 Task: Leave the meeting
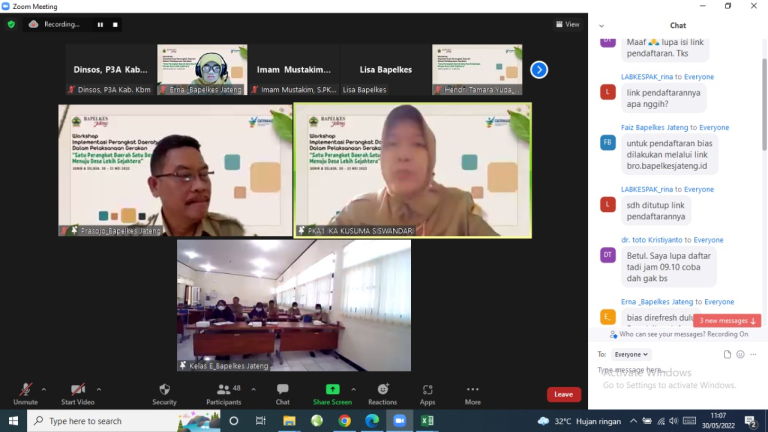pyautogui.click(x=564, y=394)
